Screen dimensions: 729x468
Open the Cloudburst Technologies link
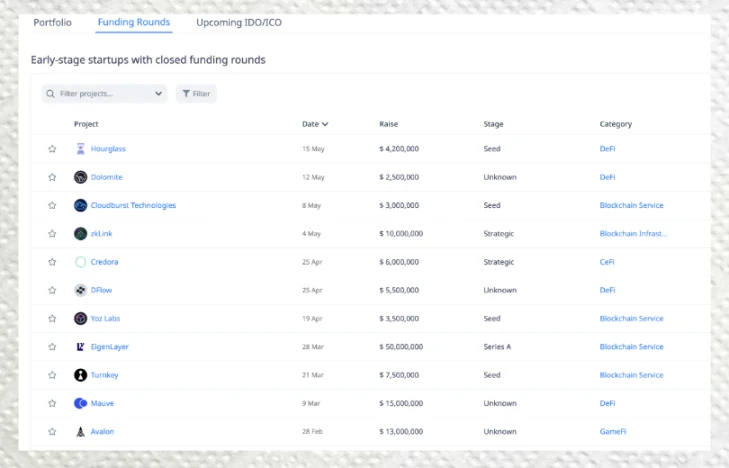133,205
